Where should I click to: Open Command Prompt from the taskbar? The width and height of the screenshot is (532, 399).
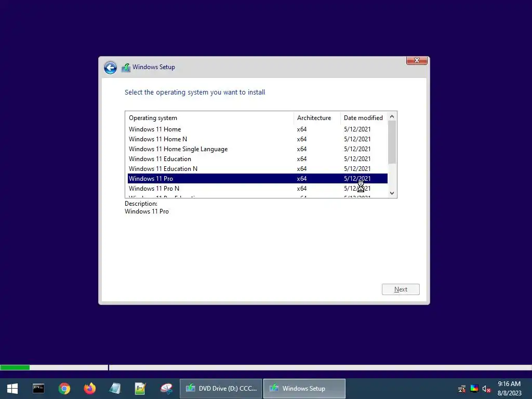[x=38, y=389]
